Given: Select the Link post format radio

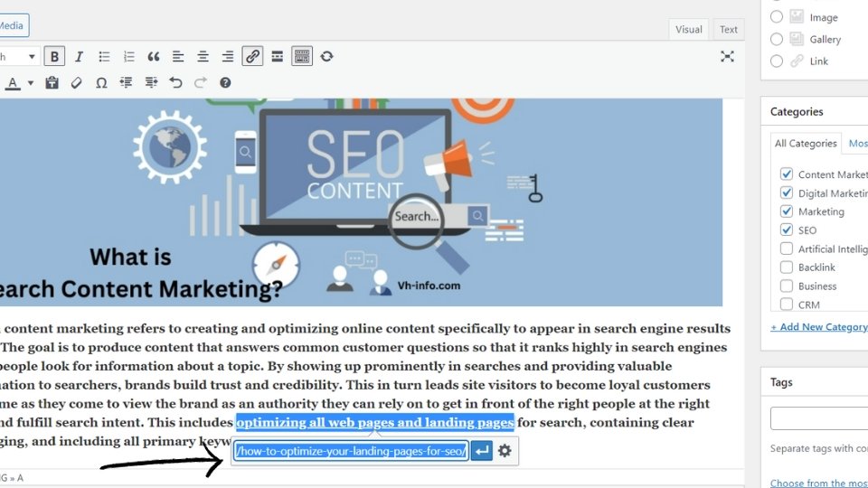Looking at the screenshot, I should pyautogui.click(x=777, y=61).
